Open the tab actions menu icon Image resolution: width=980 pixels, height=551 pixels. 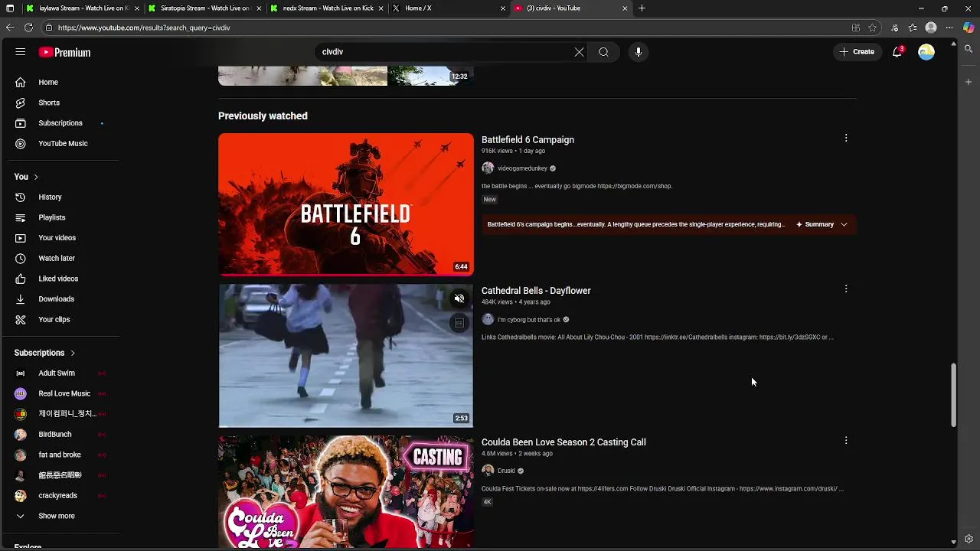pos(10,8)
